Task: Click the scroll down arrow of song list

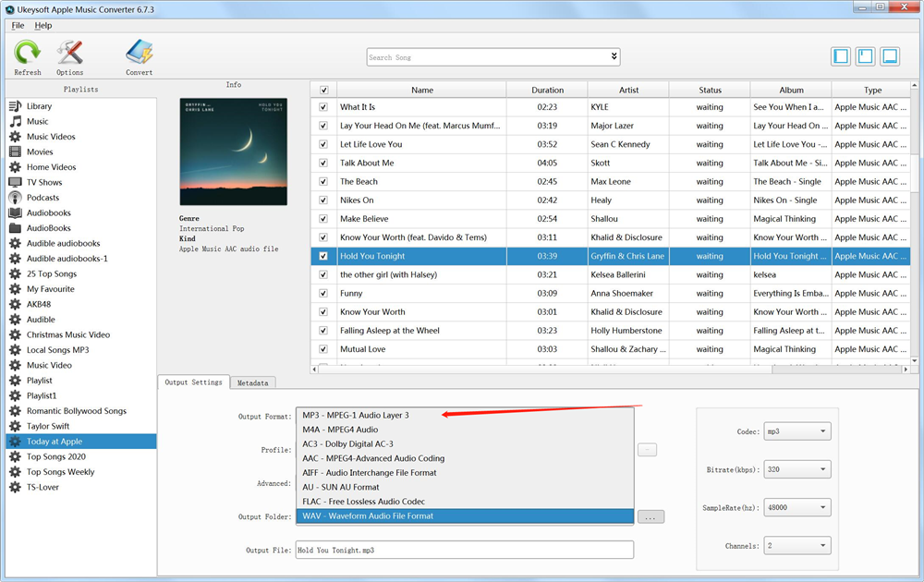Action: point(914,360)
